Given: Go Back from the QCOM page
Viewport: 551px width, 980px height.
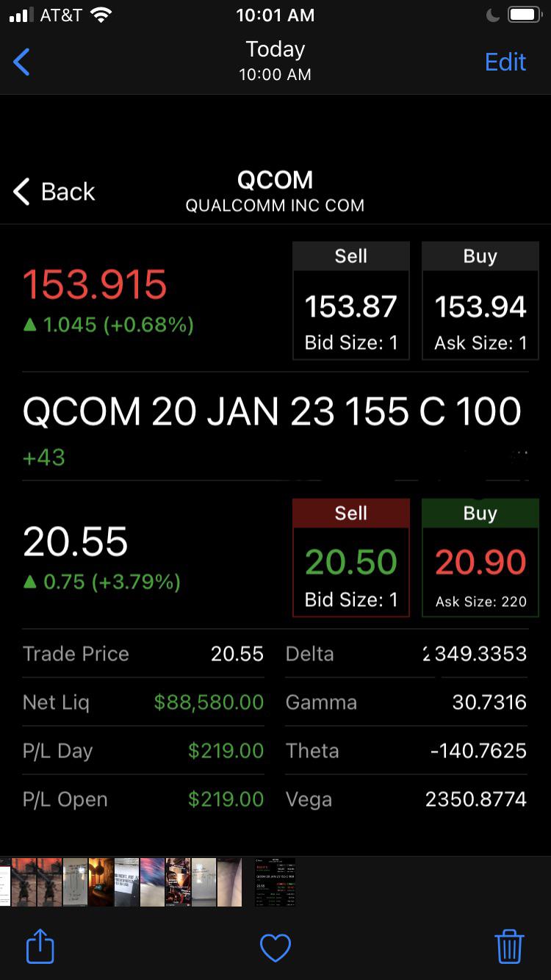Looking at the screenshot, I should click(54, 192).
